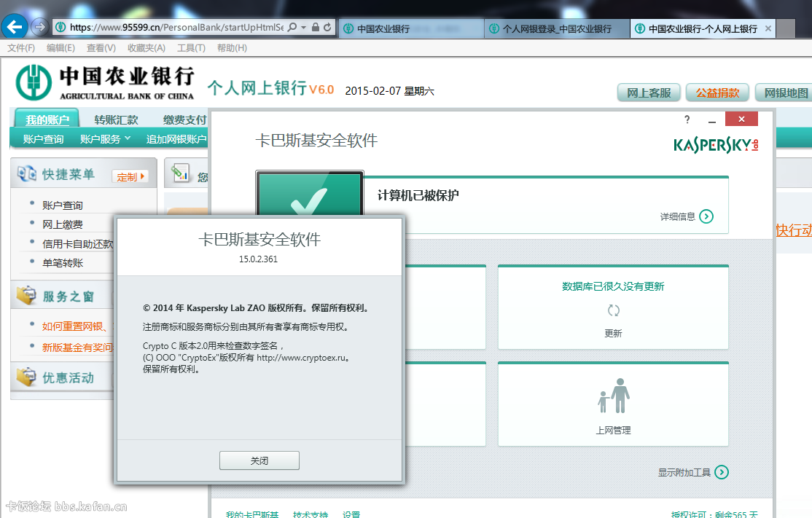The width and height of the screenshot is (812, 518).
Task: Open the 设置 link in Kaspersky footer
Action: pyautogui.click(x=351, y=514)
